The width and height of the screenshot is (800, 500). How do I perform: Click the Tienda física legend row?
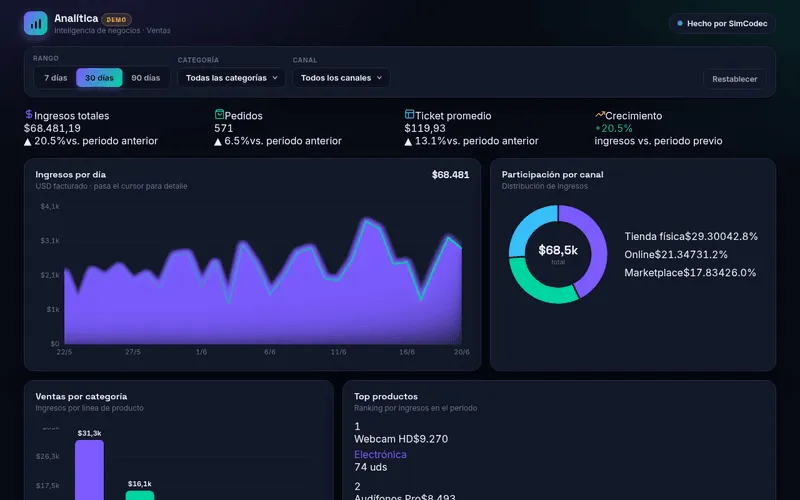click(691, 236)
